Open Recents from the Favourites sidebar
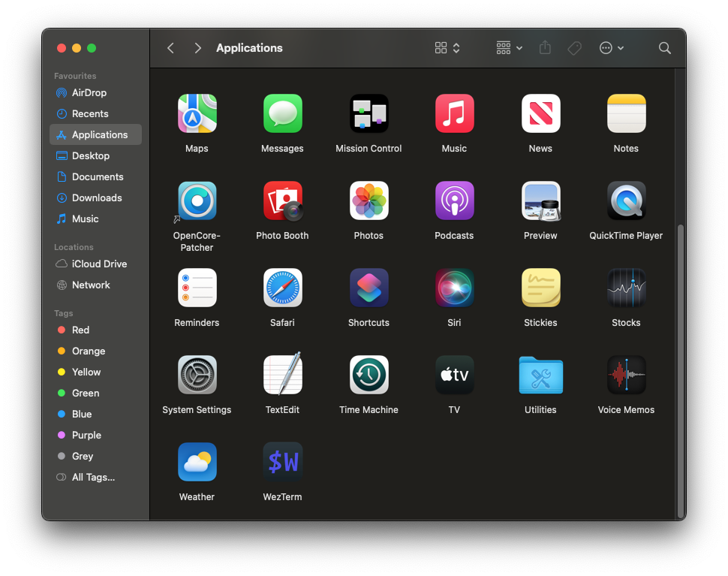Image resolution: width=728 pixels, height=576 pixels. 89,113
